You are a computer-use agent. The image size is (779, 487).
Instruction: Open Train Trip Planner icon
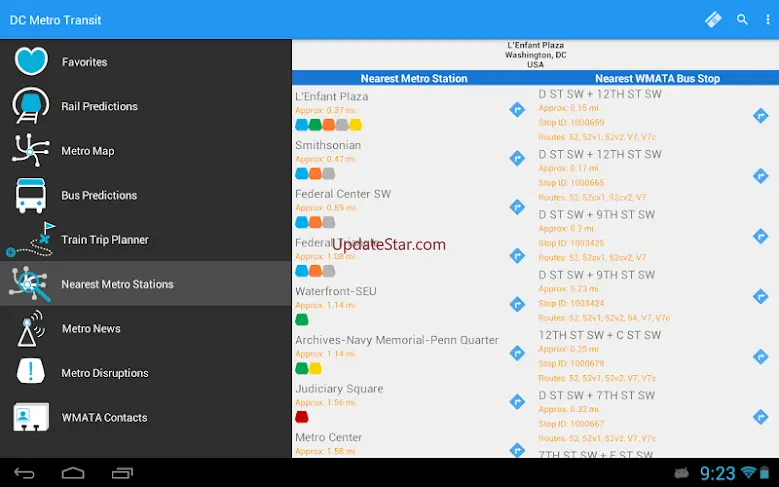[x=31, y=240]
